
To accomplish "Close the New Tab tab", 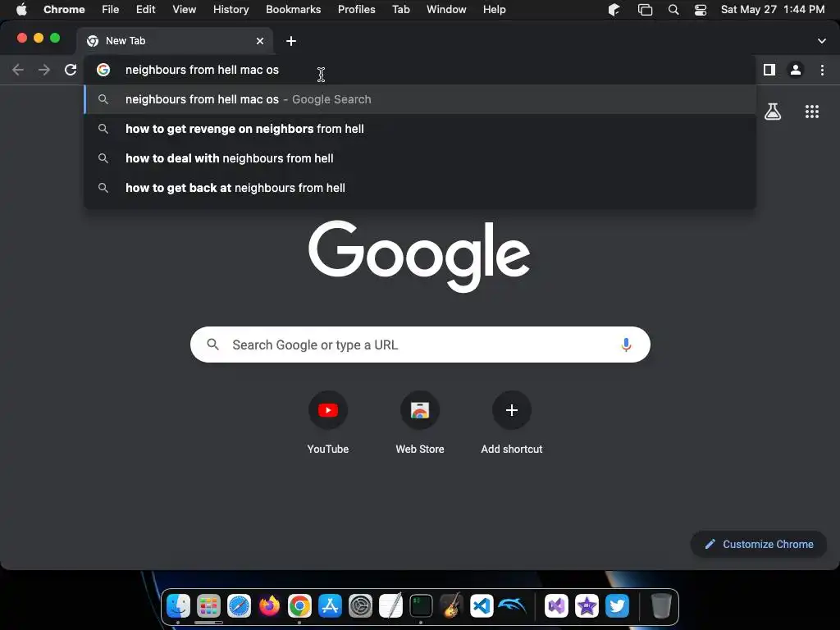I will pos(260,41).
